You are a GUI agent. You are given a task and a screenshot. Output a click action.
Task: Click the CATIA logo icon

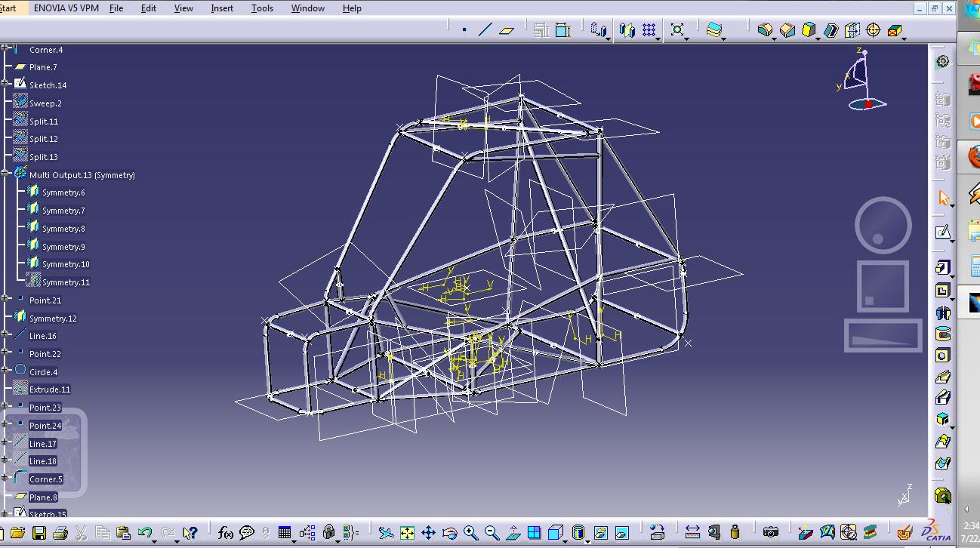(937, 531)
